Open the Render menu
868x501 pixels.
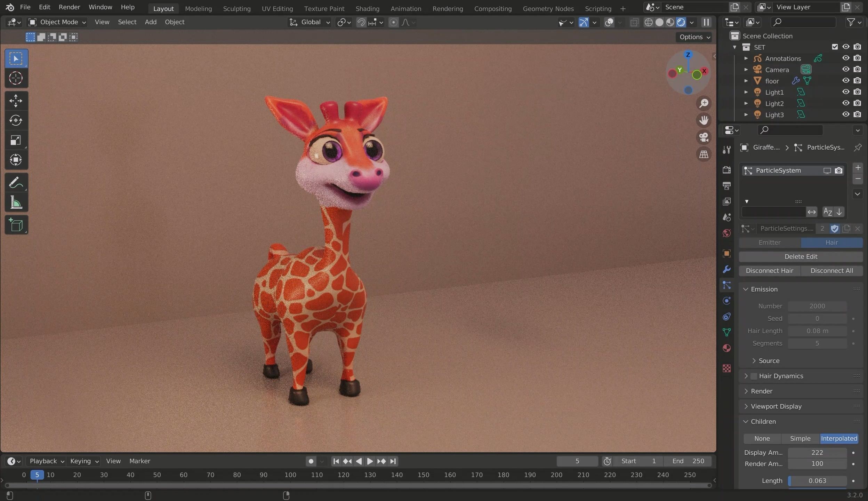pos(69,7)
